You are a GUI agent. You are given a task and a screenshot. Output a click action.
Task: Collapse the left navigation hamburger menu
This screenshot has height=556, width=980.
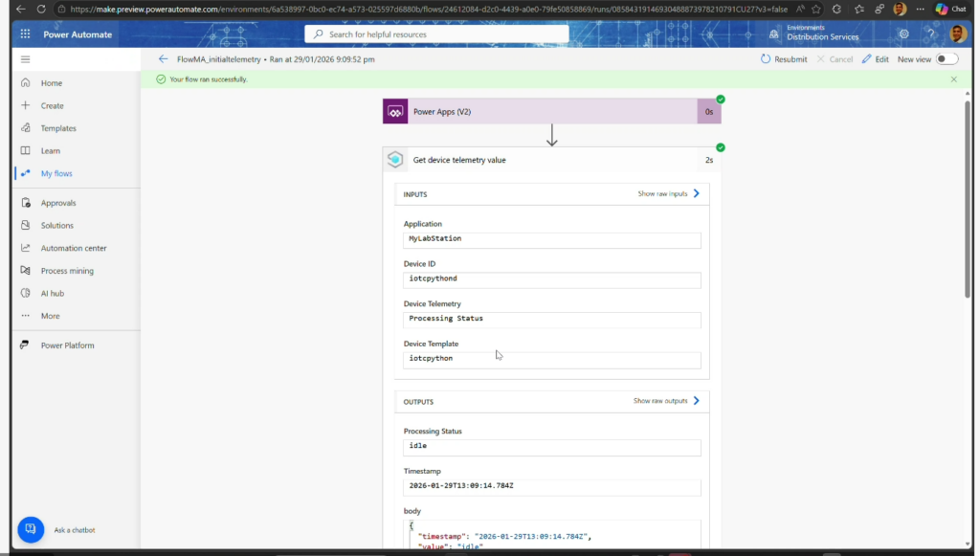pos(25,59)
